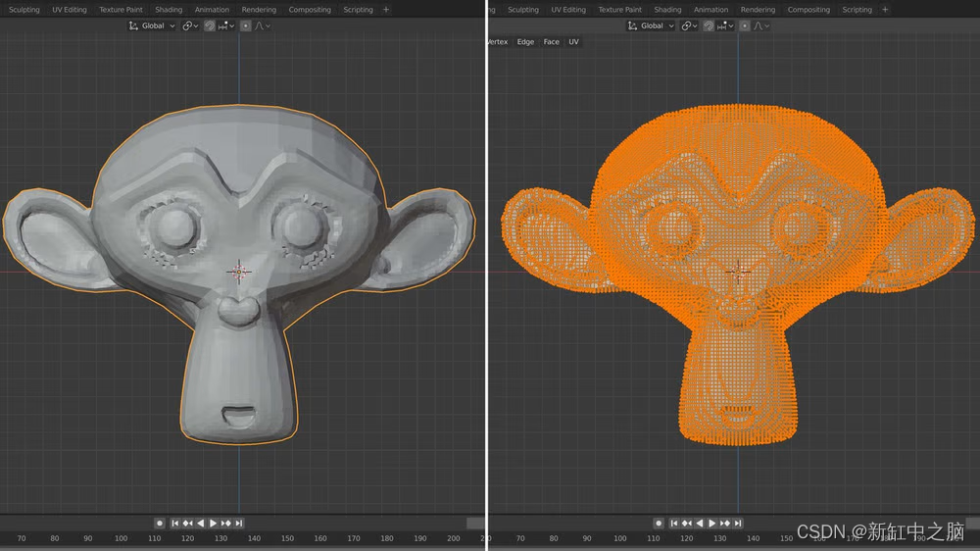Open Edge menu in right window
Image resolution: width=980 pixels, height=551 pixels.
tap(525, 42)
